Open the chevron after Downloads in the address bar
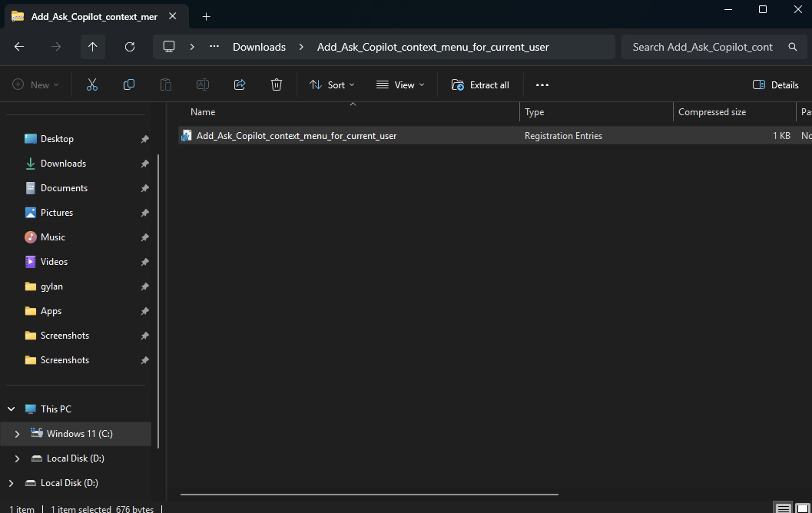 [301, 47]
